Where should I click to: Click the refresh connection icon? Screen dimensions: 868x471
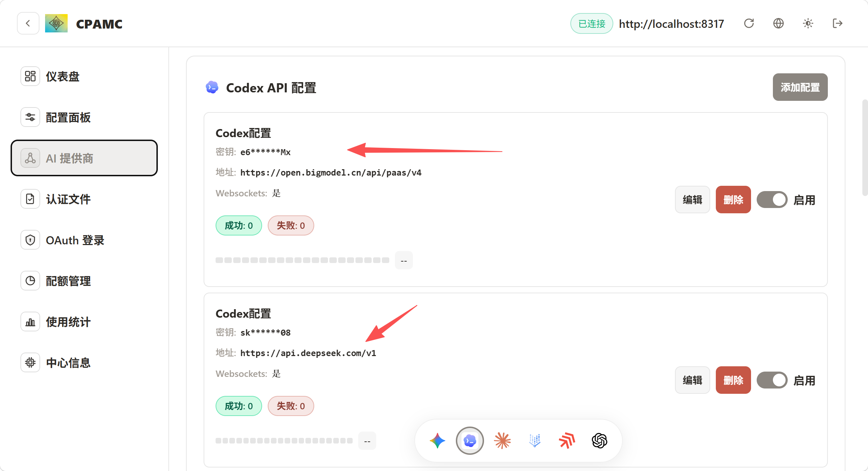[x=749, y=24]
